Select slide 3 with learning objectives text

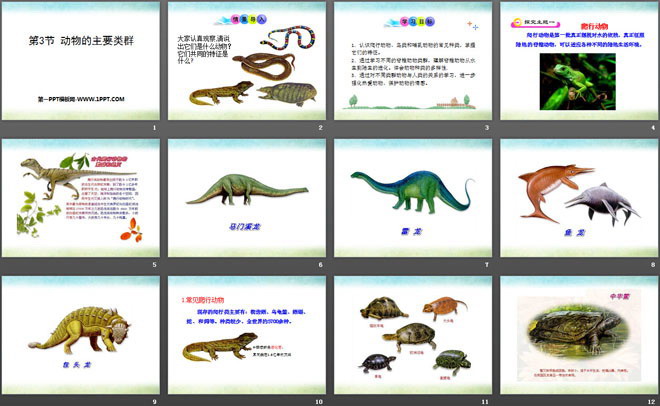tap(413, 61)
